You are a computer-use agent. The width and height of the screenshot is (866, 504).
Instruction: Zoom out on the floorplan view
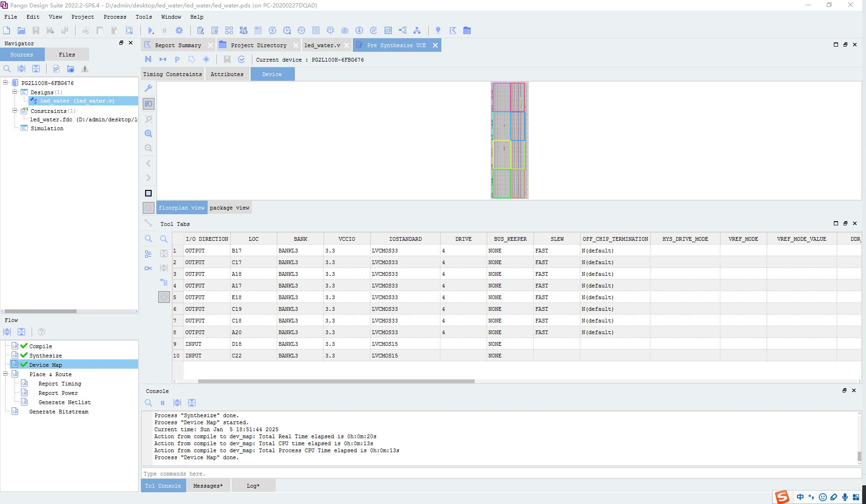[148, 148]
